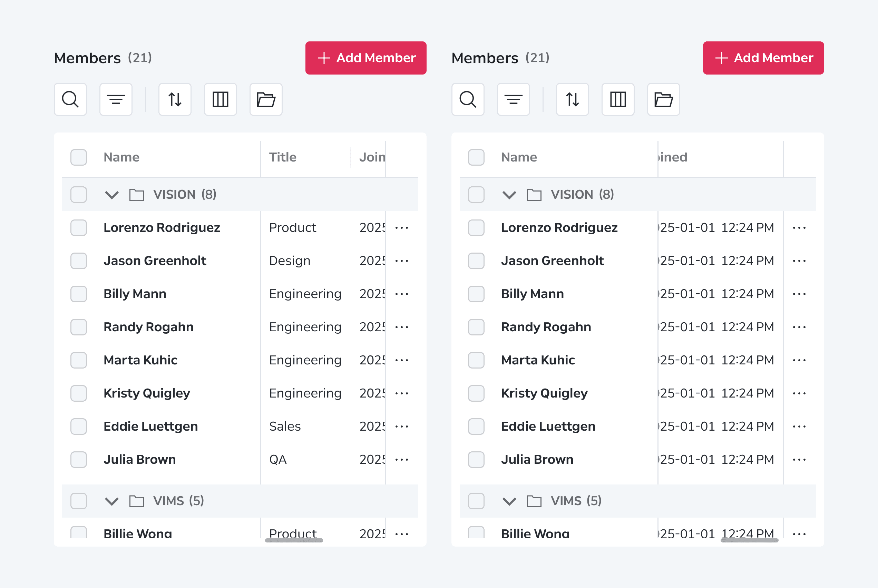The width and height of the screenshot is (878, 588).
Task: Open more options for Randy Rogahn, right panel
Action: (799, 327)
